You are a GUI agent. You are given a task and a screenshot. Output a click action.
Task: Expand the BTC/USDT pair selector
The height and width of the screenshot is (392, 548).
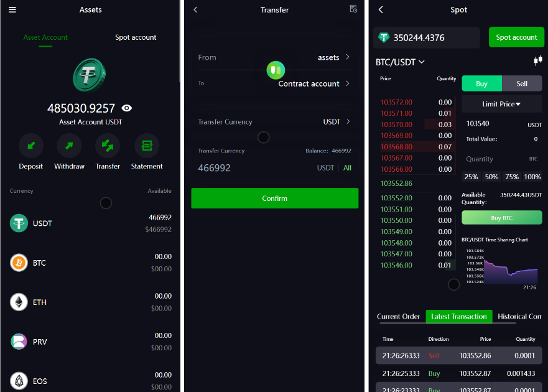(x=400, y=62)
